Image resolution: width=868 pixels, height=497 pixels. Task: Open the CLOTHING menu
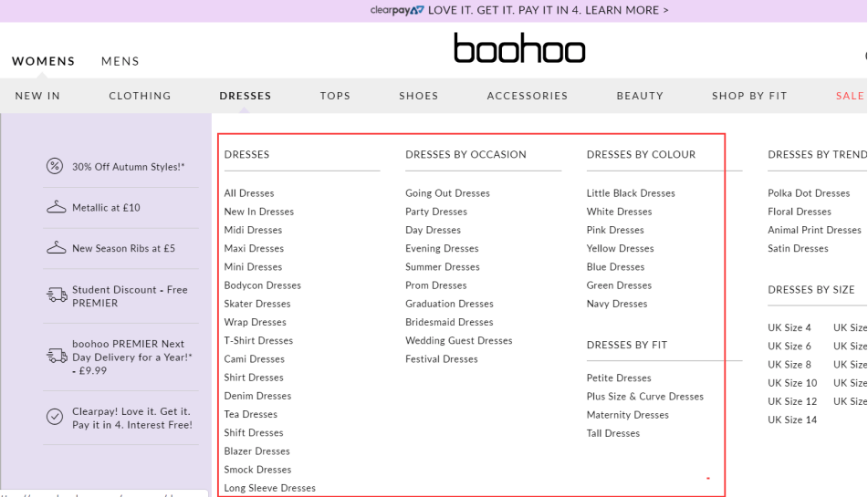pyautogui.click(x=140, y=96)
